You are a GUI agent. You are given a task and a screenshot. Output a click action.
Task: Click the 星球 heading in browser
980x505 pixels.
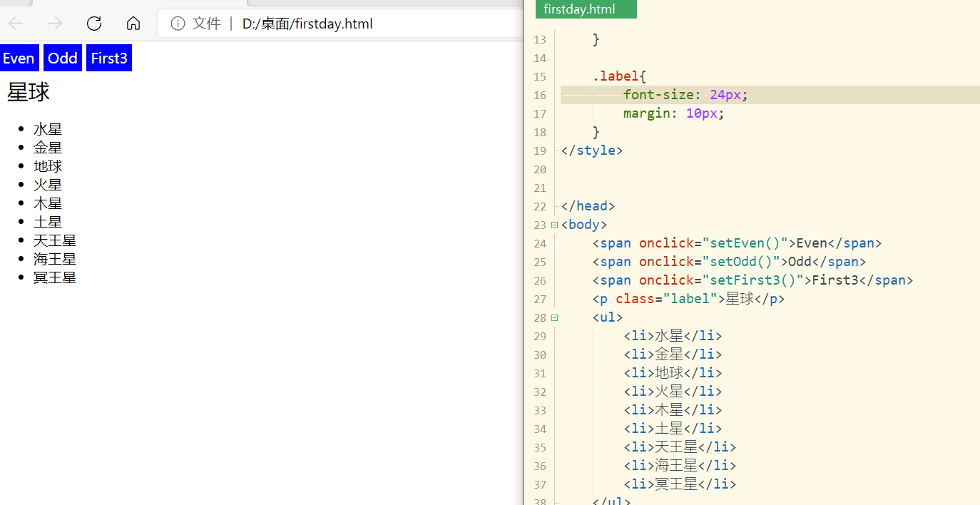(29, 93)
